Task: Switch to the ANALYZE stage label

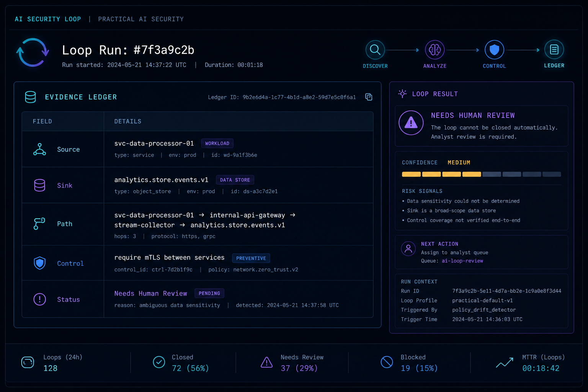Action: point(435,66)
